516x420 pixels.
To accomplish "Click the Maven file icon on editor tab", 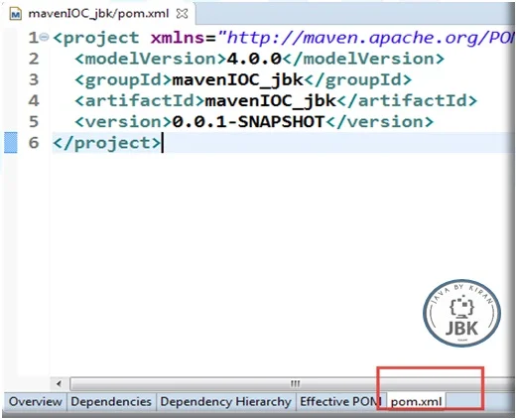I will (x=16, y=14).
